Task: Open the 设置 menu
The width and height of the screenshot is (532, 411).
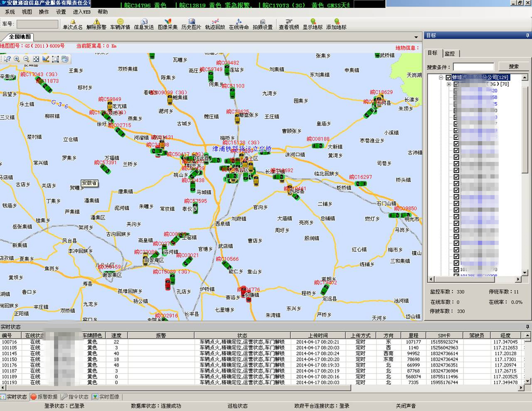Action: pos(61,12)
